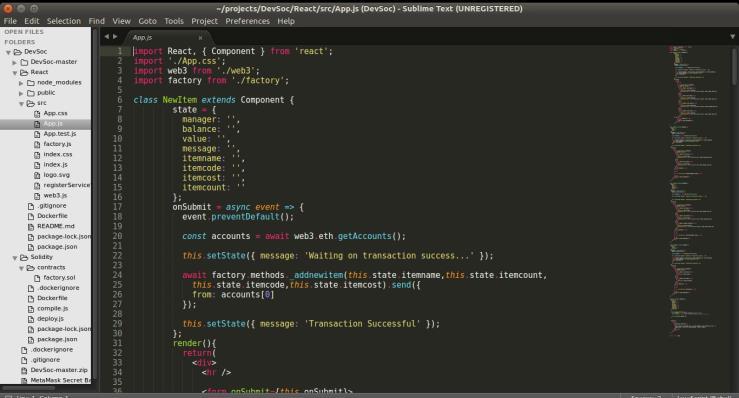
Task: Open the View menu
Action: pyautogui.click(x=121, y=21)
